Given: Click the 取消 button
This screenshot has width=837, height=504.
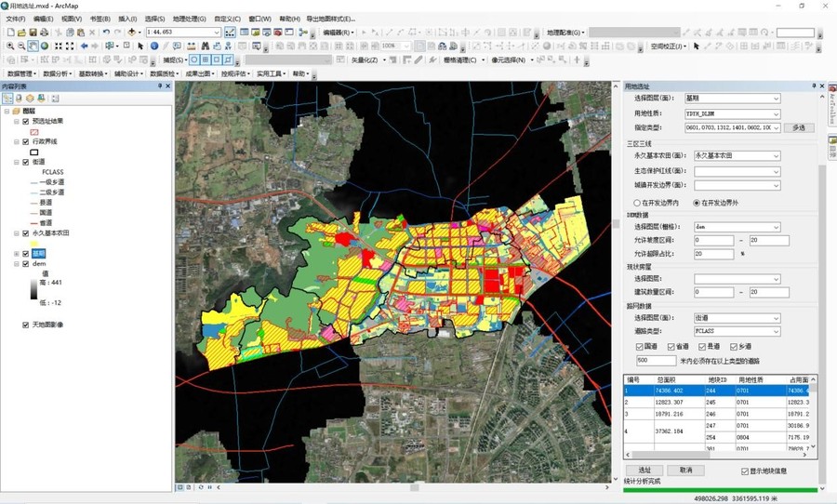Looking at the screenshot, I should tap(686, 471).
